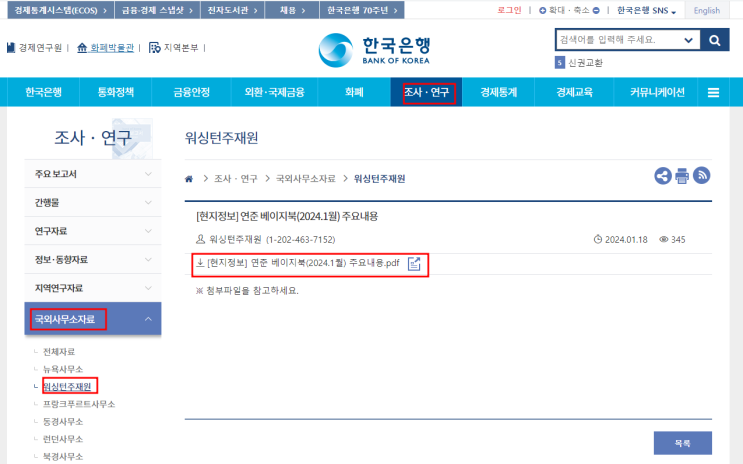Open 금융·경제 스냅샷 top link

coord(157,10)
